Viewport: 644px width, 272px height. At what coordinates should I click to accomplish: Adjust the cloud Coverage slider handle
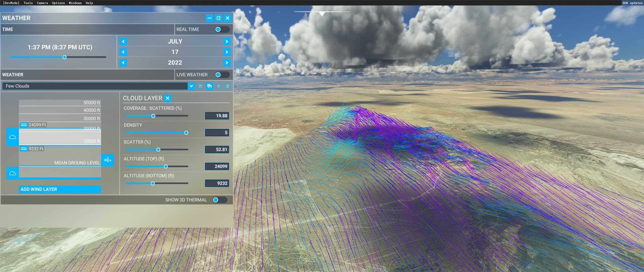(x=153, y=116)
